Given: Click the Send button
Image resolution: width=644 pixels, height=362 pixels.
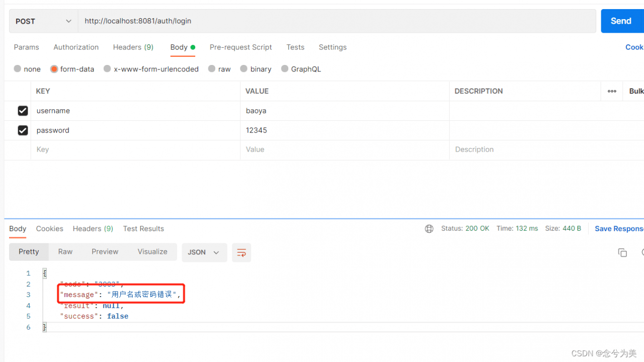Looking at the screenshot, I should [621, 21].
